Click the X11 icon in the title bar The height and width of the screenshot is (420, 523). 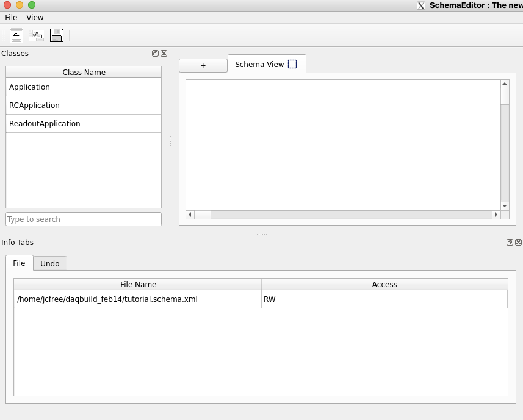coord(421,5)
